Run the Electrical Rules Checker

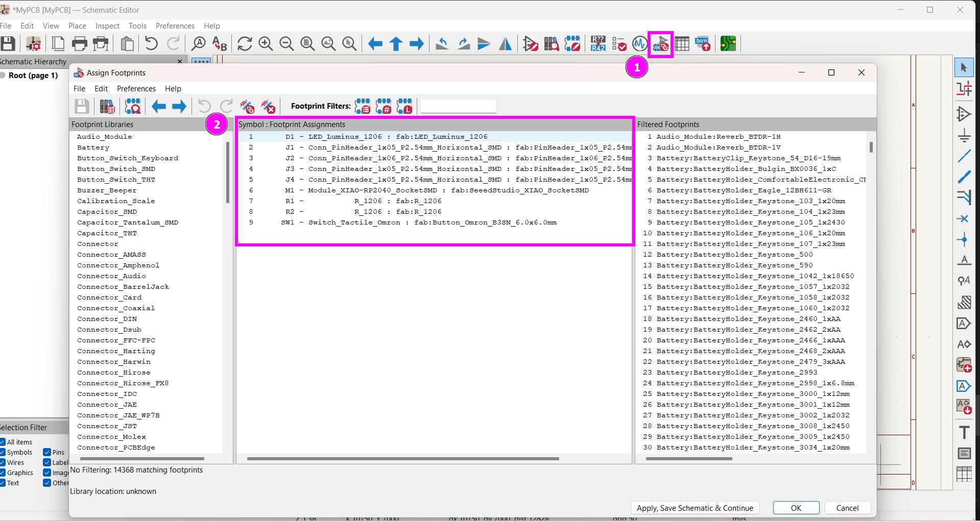tap(619, 44)
